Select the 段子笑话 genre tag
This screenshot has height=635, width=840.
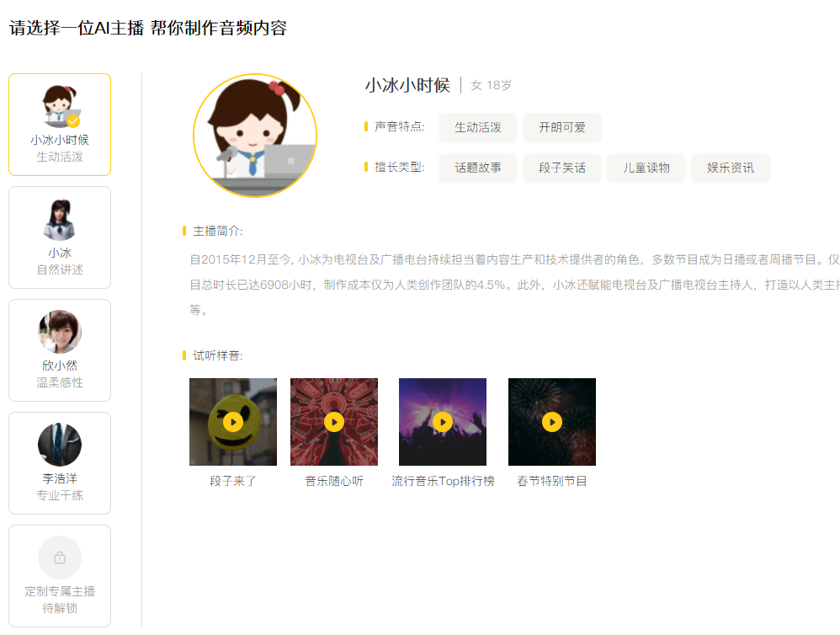pos(562,168)
